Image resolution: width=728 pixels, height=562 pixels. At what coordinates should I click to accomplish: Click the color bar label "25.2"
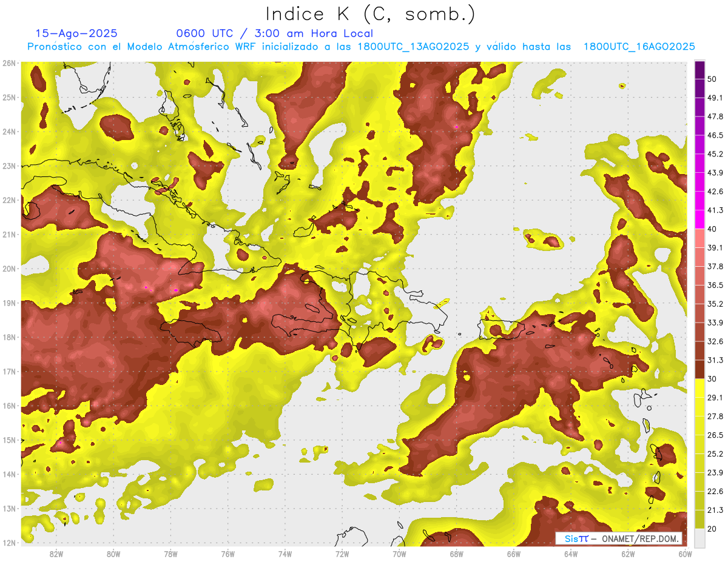715,453
